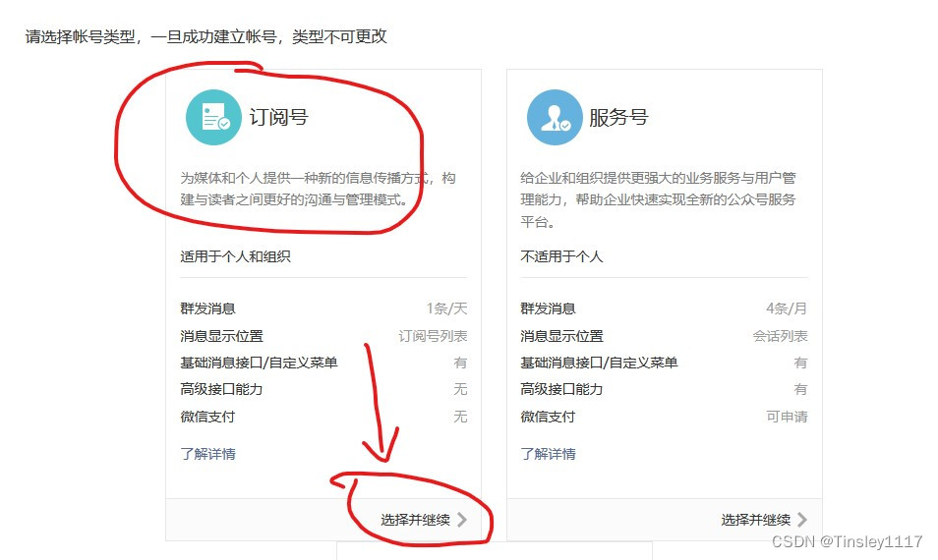Screen dimensions: 938x560
Task: Click the 可申请 value for 微信支付
Action: (x=788, y=417)
